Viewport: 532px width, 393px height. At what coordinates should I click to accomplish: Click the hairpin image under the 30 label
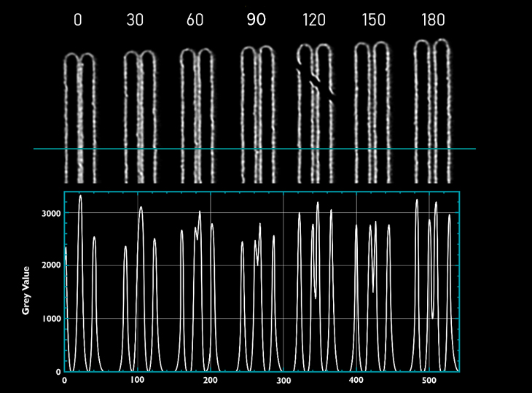click(138, 117)
